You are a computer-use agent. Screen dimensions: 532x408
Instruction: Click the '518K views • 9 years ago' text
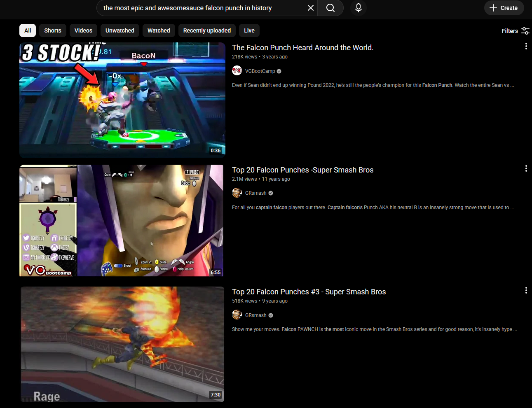pos(260,301)
